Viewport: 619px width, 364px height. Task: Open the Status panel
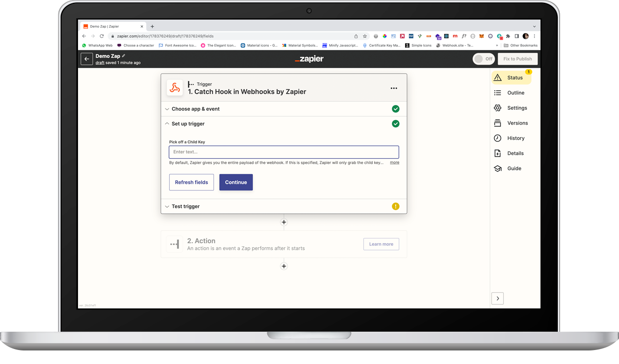point(514,77)
